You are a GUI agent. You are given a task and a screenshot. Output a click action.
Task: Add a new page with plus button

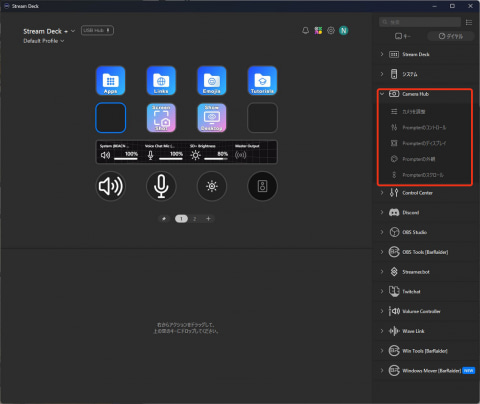point(208,219)
